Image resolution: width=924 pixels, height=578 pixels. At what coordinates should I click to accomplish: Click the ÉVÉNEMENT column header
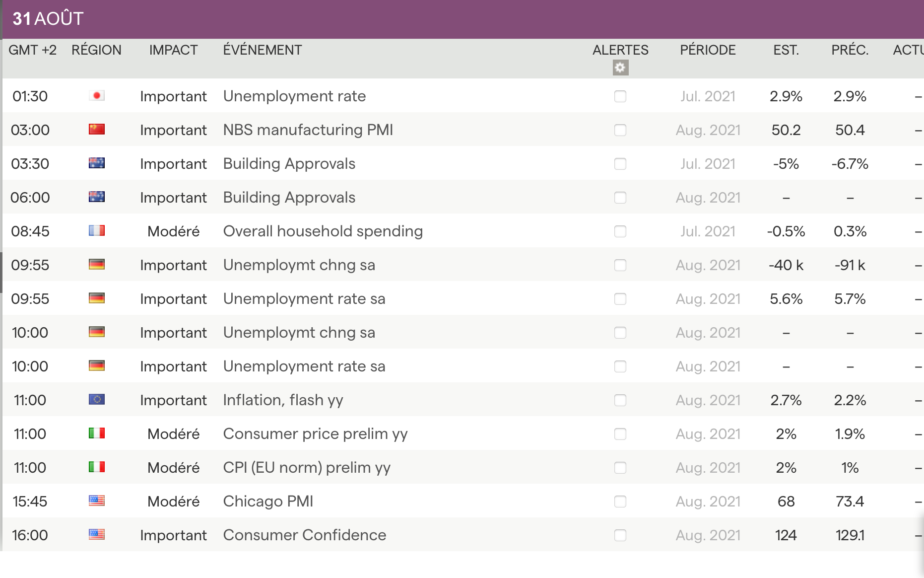click(x=262, y=50)
